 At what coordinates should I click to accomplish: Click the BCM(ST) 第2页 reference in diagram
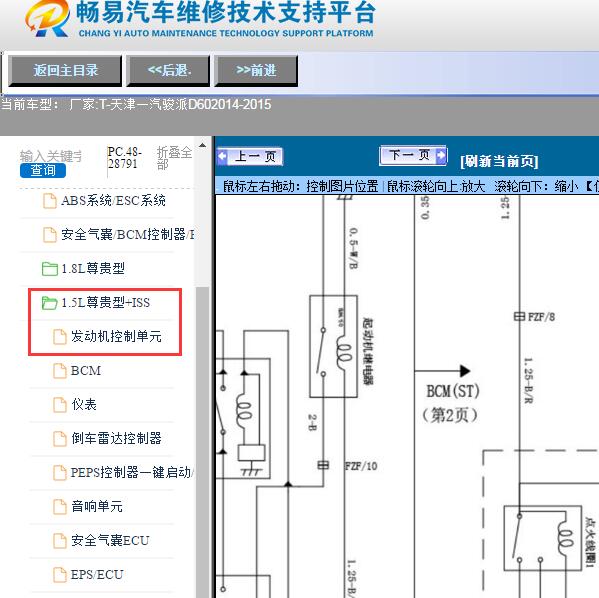point(452,403)
